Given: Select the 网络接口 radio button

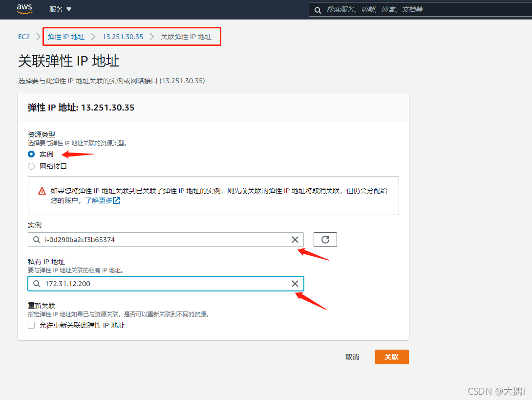Looking at the screenshot, I should pos(31,166).
